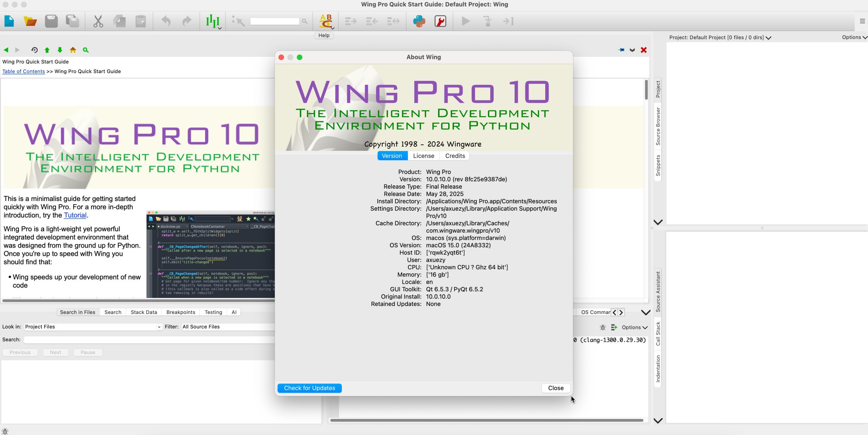868x435 pixels.
Task: Copy selection toolbar icon
Action: click(119, 21)
